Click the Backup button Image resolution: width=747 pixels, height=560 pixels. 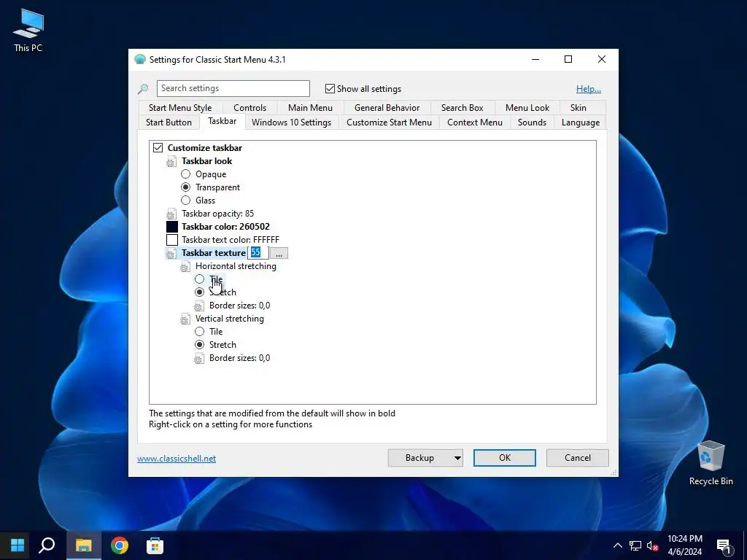(419, 458)
